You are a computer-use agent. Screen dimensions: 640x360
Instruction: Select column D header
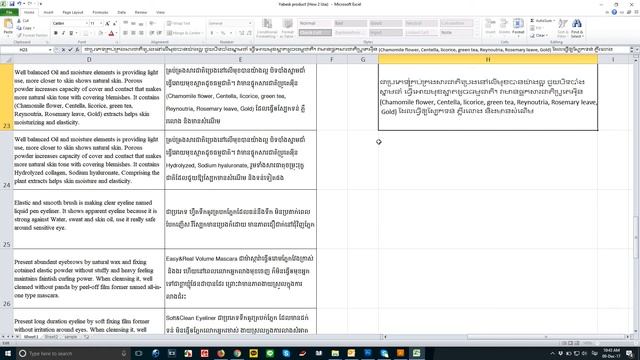89,60
